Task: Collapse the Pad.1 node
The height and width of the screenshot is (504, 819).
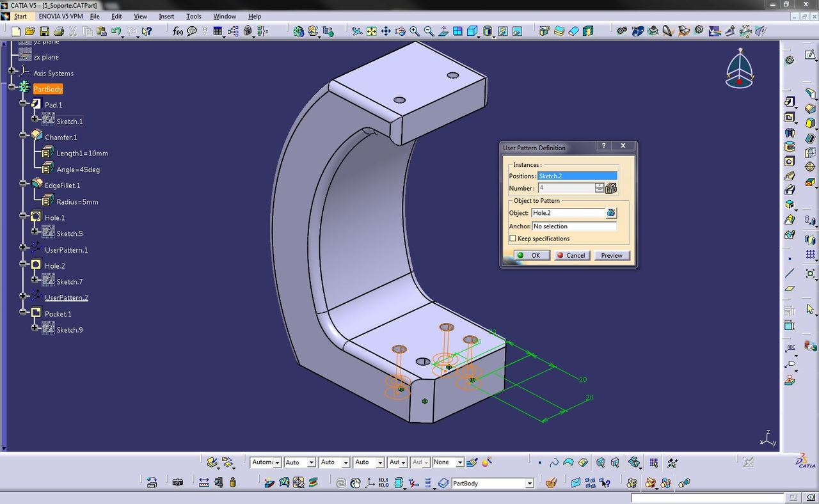Action: click(x=23, y=102)
